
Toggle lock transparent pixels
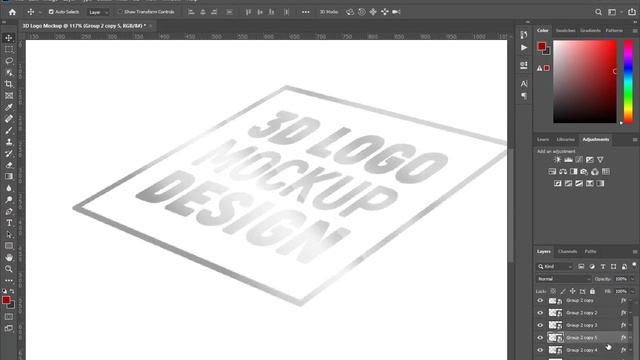point(553,291)
